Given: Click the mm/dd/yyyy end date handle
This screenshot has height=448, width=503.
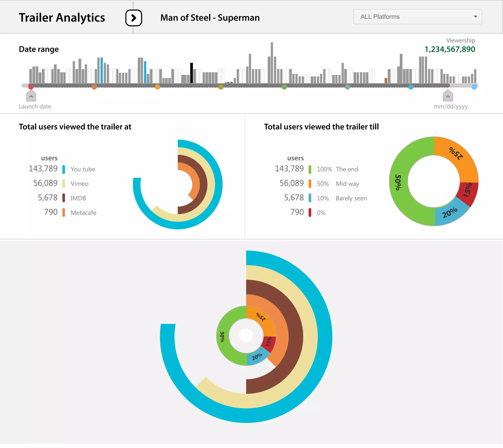Looking at the screenshot, I should coord(448,96).
